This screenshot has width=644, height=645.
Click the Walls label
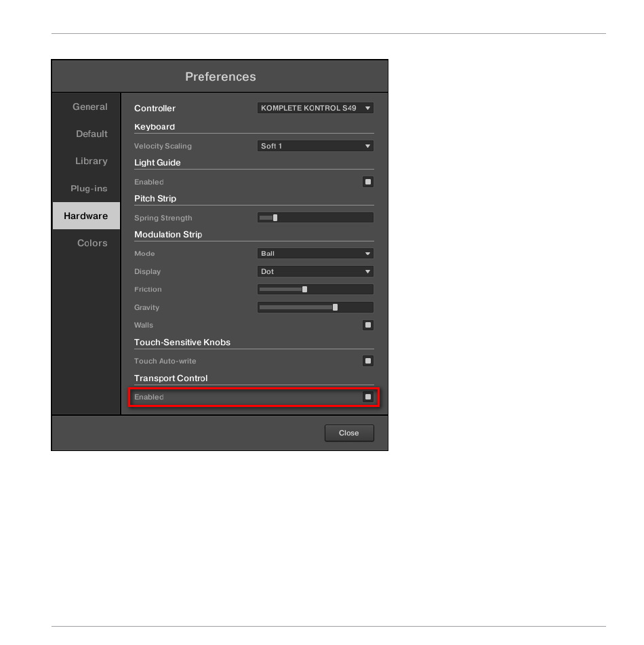(144, 325)
